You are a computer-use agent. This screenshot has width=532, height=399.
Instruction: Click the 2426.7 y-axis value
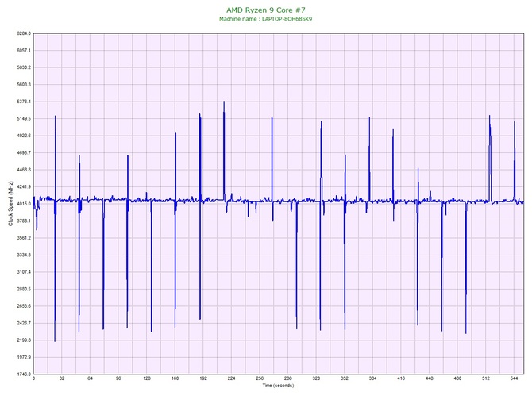[23, 323]
